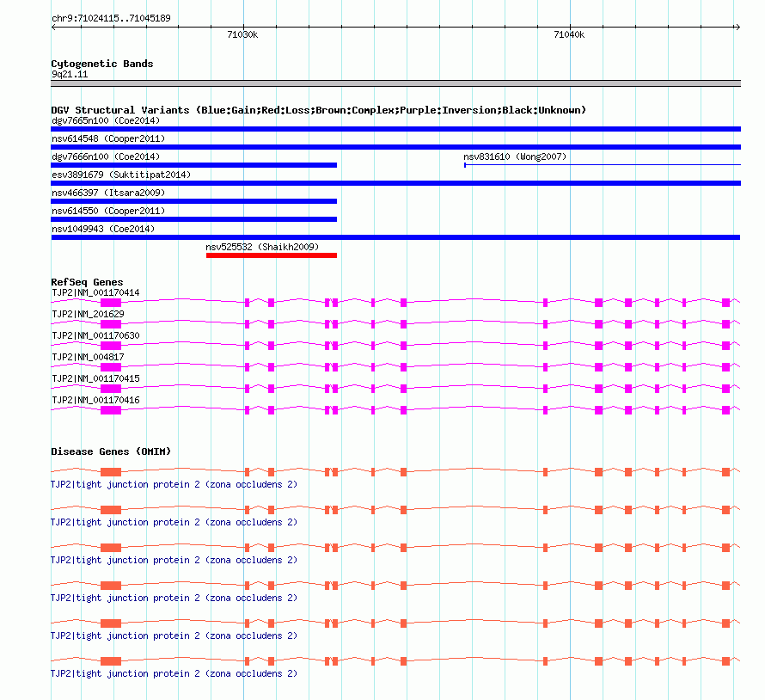Click the chr9:71024115..71045189 coordinate label

(x=111, y=19)
